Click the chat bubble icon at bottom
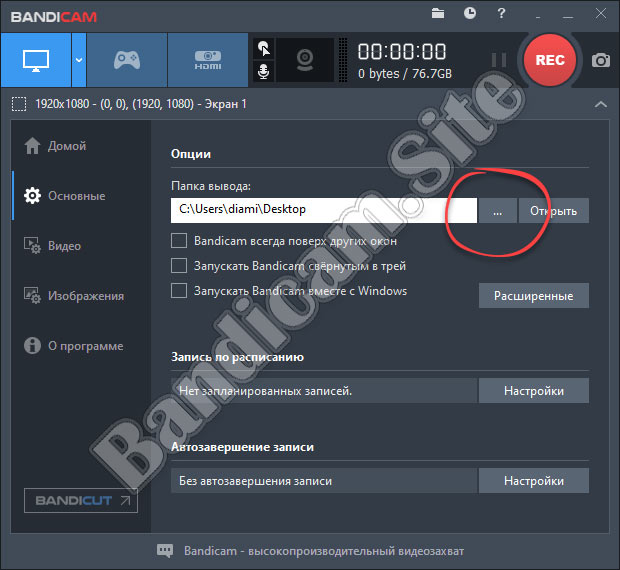This screenshot has height=570, width=620. (x=165, y=550)
